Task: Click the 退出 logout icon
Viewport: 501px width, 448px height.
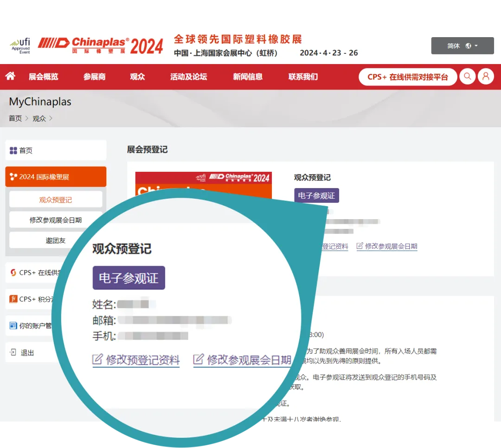Action: click(13, 352)
